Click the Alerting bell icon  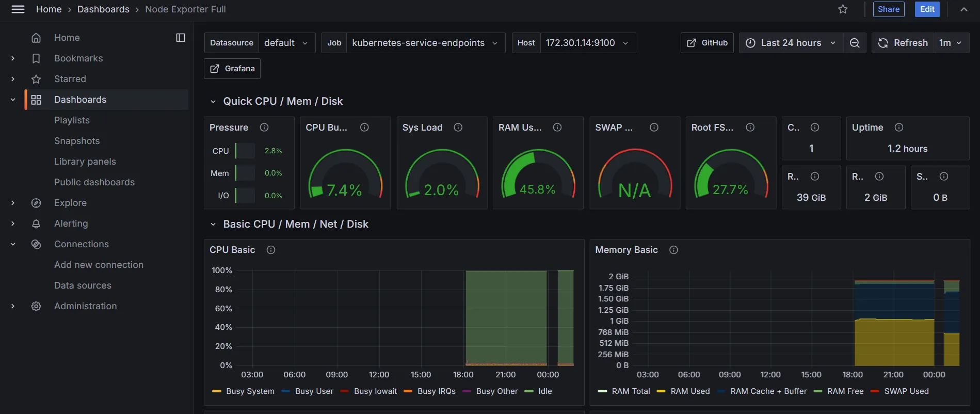point(36,224)
